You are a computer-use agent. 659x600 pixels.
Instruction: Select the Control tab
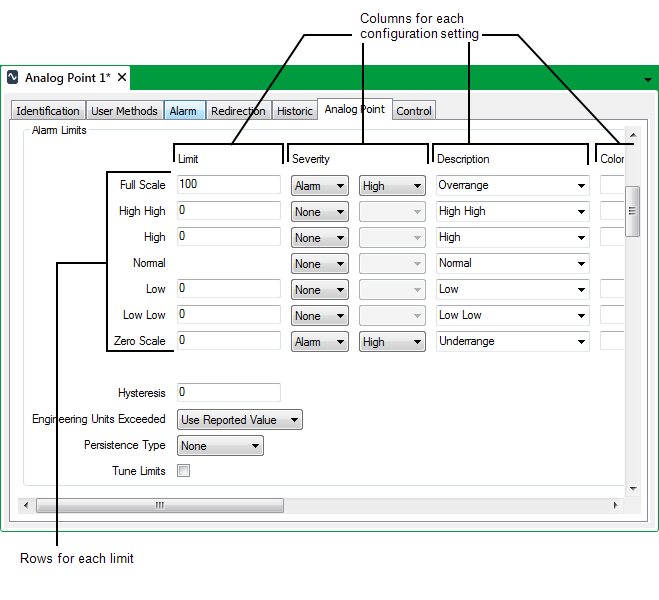pyautogui.click(x=414, y=111)
